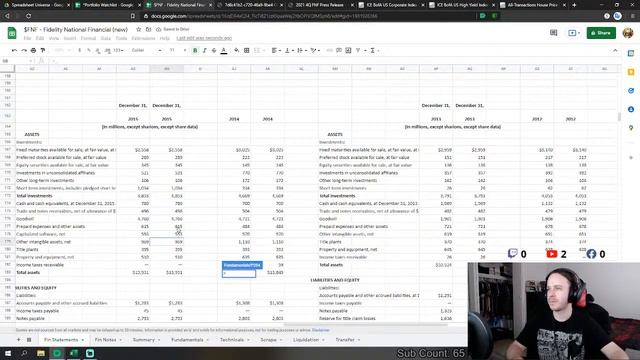
Task: Open Keep in the side panel
Action: coord(631,72)
